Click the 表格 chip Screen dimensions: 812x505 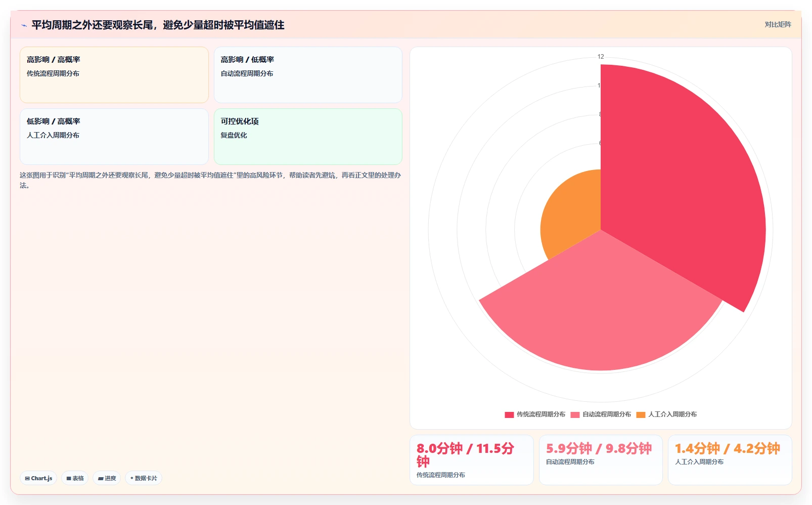[x=75, y=478]
